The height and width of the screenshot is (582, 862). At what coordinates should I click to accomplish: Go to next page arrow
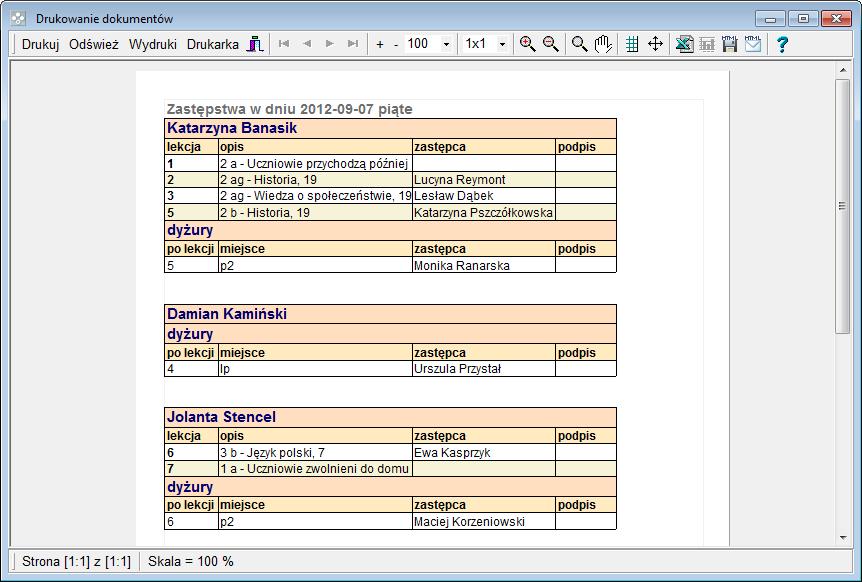pos(330,43)
